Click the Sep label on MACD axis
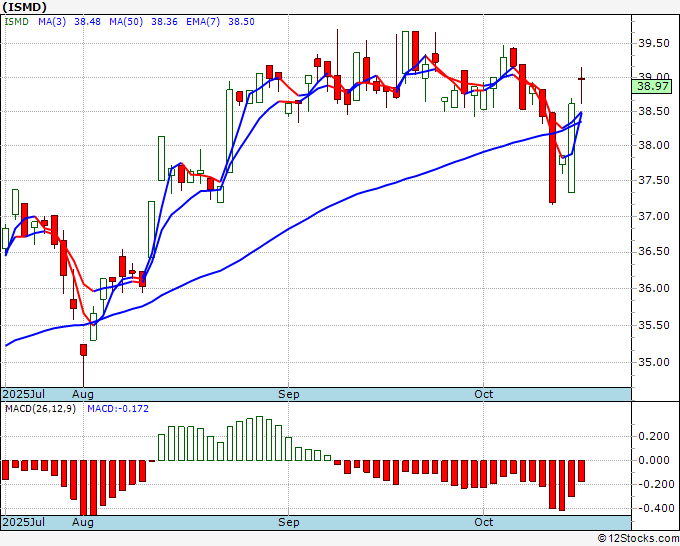 click(289, 522)
